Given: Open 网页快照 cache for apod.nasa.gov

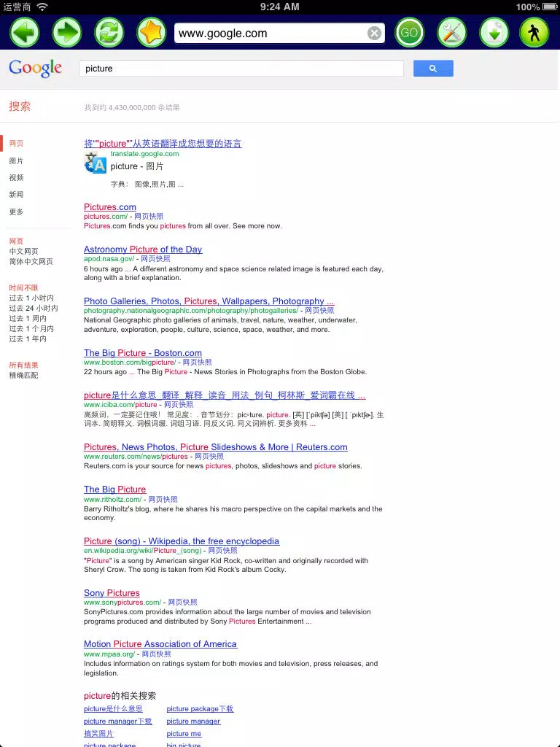Looking at the screenshot, I should [155, 259].
